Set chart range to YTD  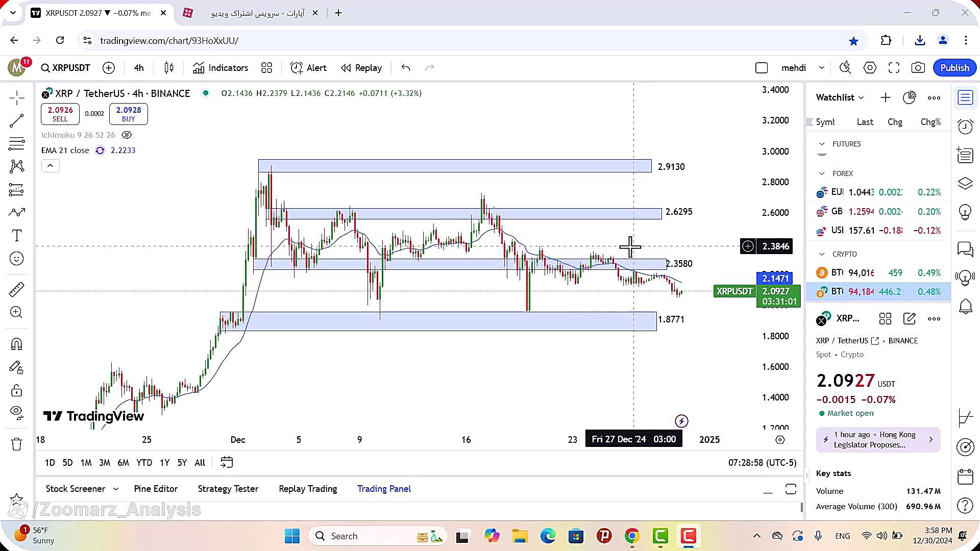(144, 463)
